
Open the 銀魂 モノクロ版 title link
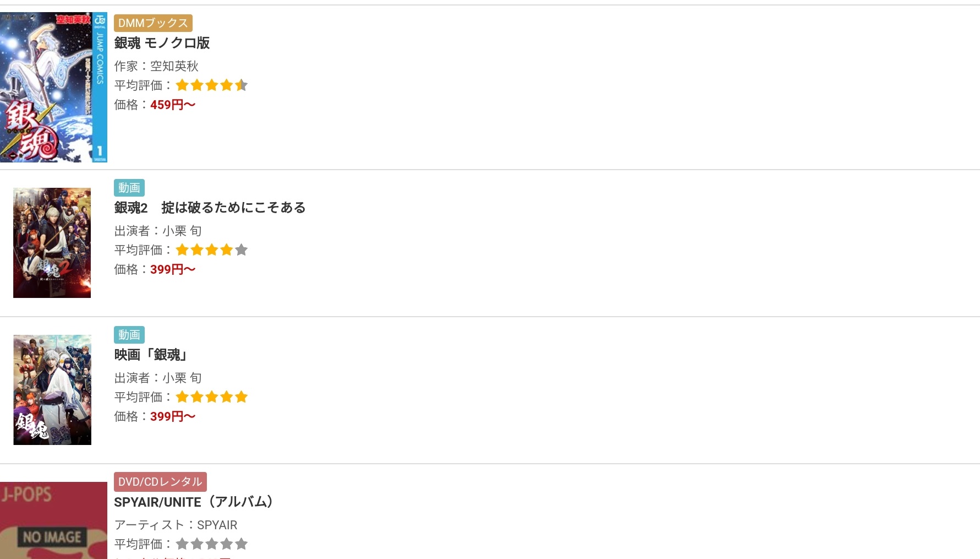162,43
